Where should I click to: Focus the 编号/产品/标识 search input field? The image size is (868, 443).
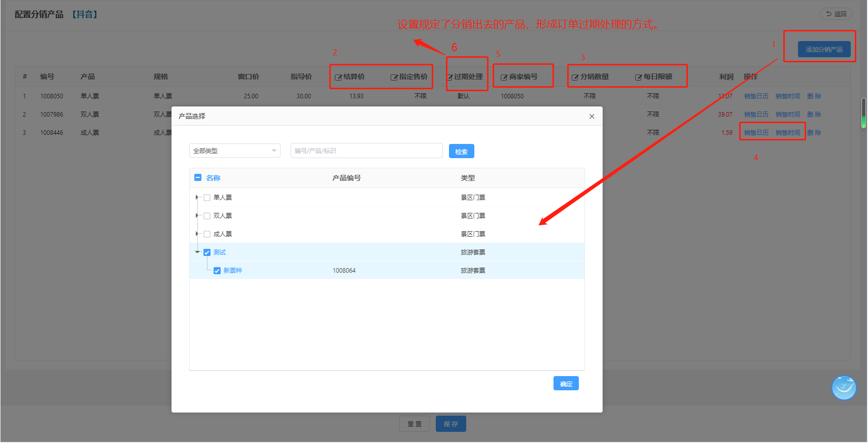click(366, 151)
